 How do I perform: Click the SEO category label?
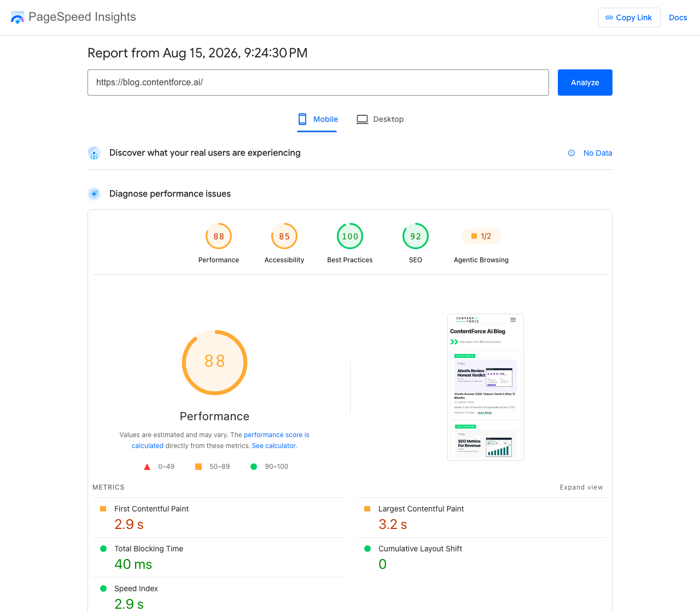416,260
